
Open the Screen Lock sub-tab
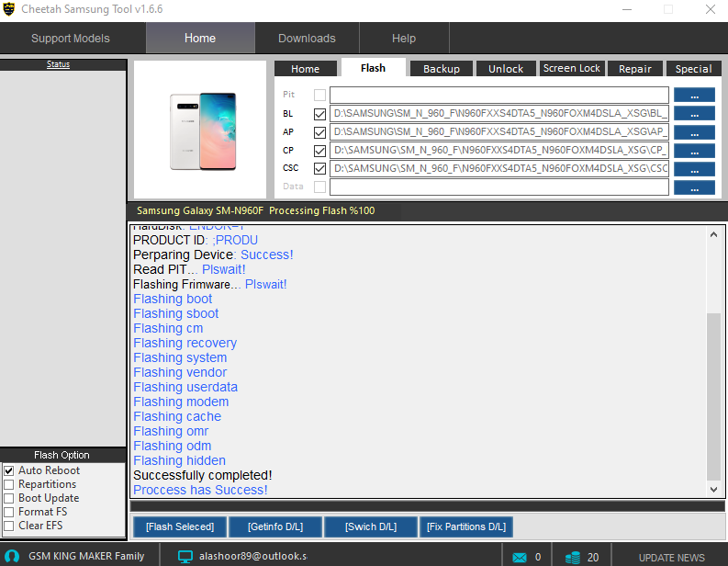pos(572,68)
